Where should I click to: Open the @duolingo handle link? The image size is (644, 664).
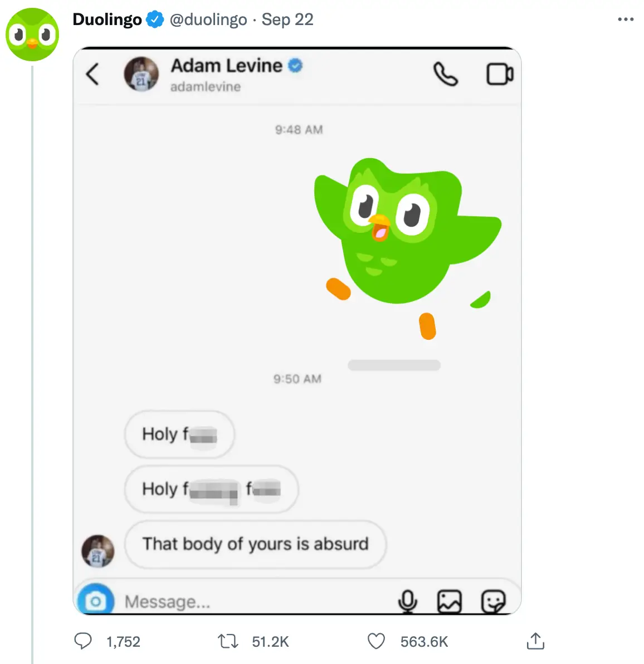click(x=208, y=19)
